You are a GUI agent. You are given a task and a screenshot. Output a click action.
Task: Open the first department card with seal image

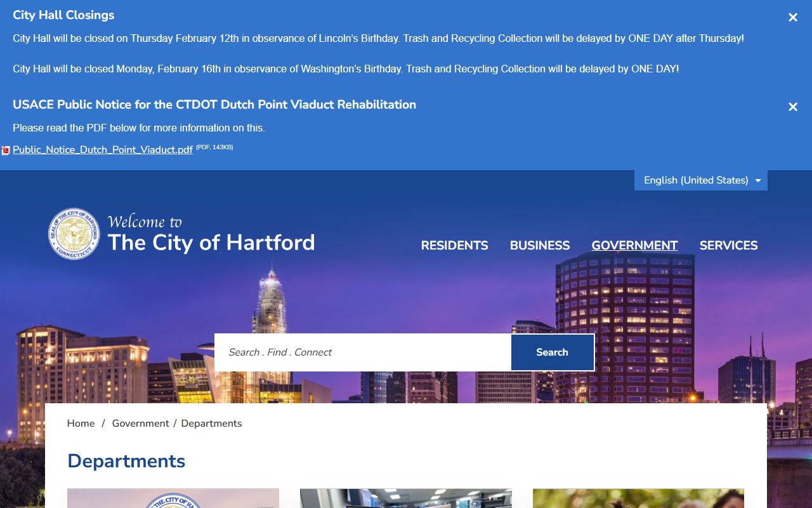173,498
